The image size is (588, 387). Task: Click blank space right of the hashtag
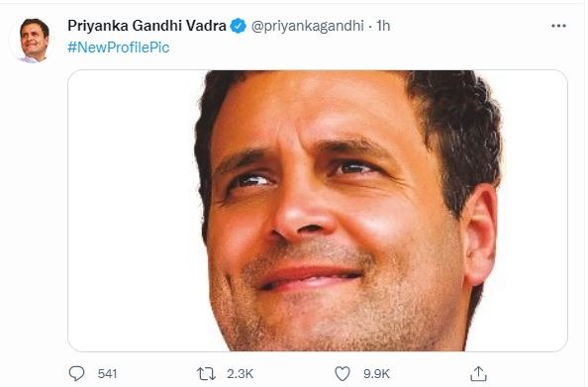tap(356, 48)
